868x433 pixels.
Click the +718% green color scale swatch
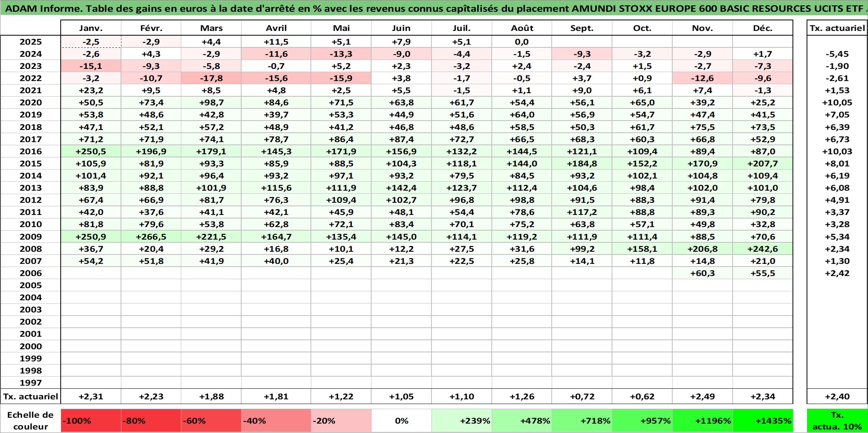pos(582,421)
